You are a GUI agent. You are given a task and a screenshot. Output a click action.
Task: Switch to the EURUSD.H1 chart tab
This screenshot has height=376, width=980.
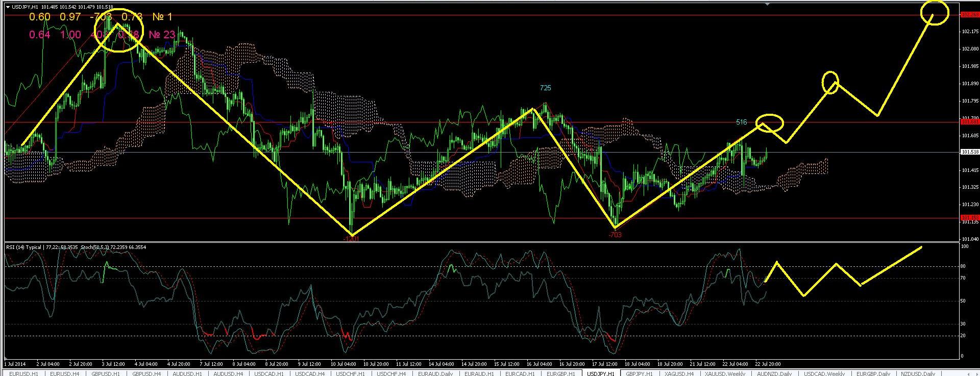[x=23, y=373]
